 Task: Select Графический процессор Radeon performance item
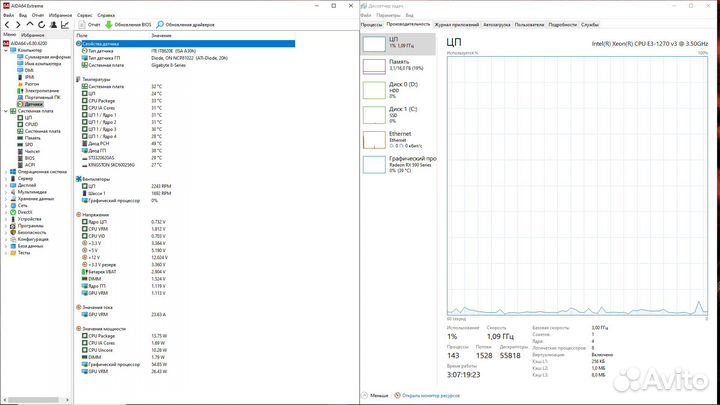click(x=398, y=164)
